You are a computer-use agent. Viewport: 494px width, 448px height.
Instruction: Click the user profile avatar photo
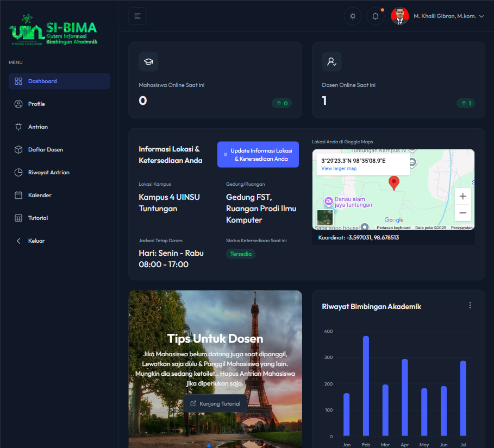[x=400, y=16]
